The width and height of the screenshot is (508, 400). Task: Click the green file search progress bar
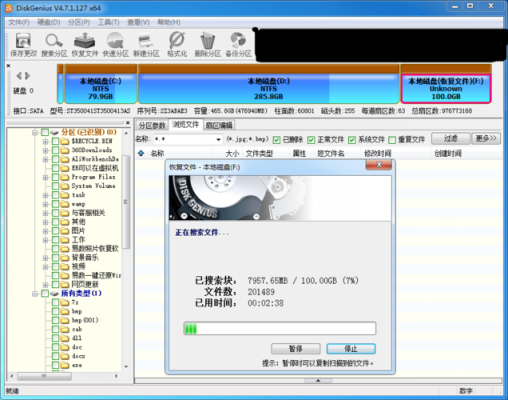coord(280,328)
